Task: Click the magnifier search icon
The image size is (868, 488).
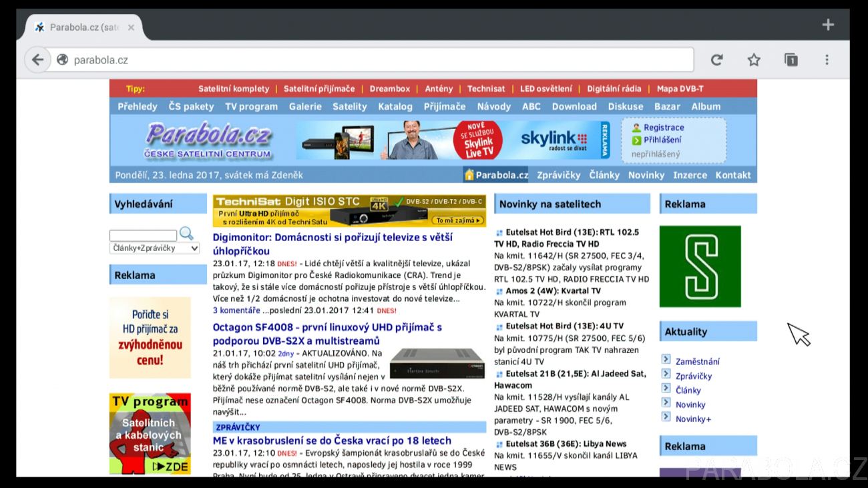Action: tap(187, 233)
